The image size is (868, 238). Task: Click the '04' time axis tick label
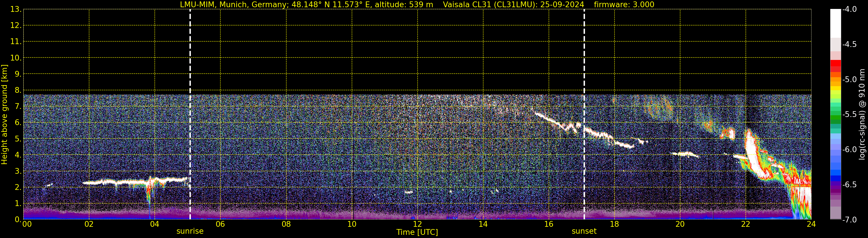(155, 224)
